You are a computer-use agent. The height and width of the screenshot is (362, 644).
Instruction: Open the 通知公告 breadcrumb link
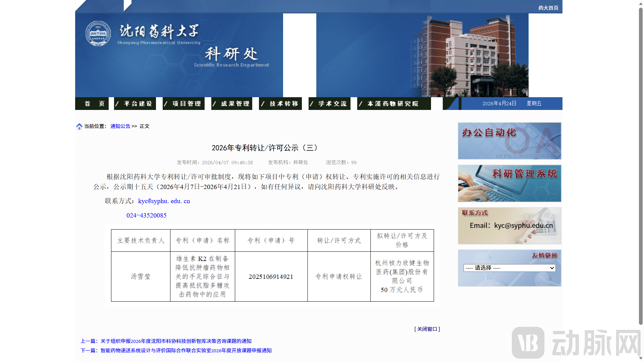click(x=120, y=126)
